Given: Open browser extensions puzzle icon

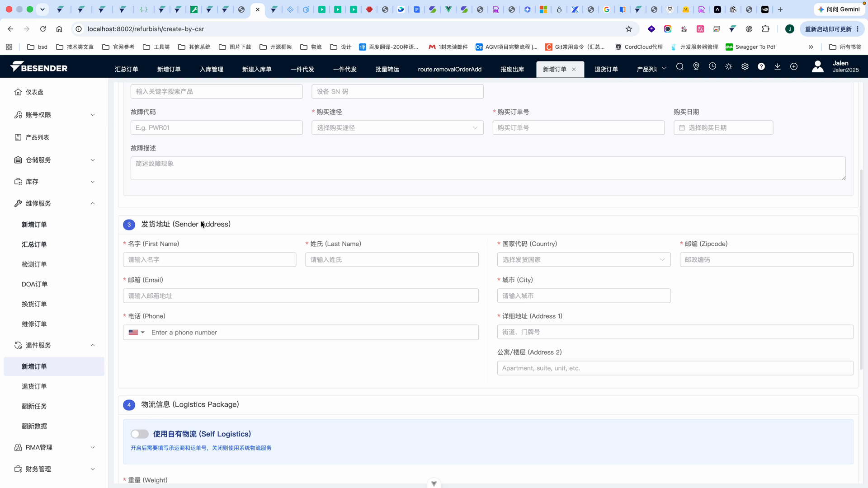Looking at the screenshot, I should (765, 29).
